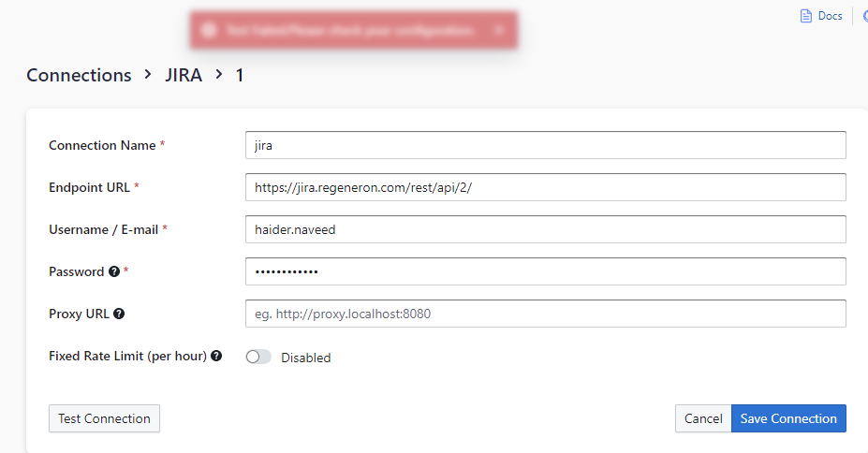Select breadcrumb item 1
868x453 pixels.
(x=240, y=75)
